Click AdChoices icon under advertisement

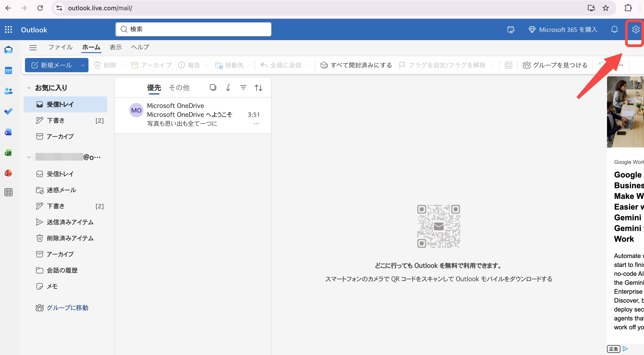[x=625, y=349]
